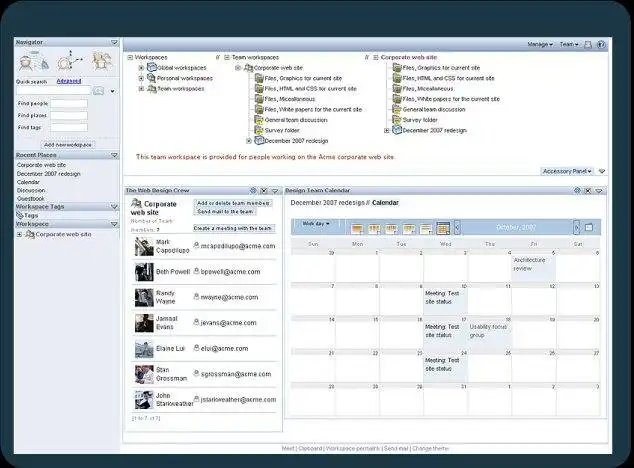Click Clipboard in the footer links
This screenshot has width=634, height=468.
click(311, 448)
